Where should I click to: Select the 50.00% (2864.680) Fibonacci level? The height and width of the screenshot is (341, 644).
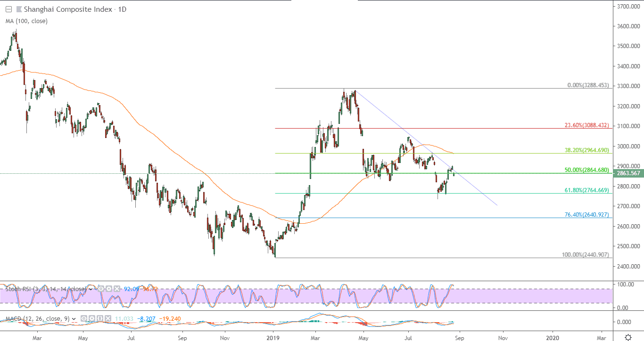pyautogui.click(x=587, y=170)
